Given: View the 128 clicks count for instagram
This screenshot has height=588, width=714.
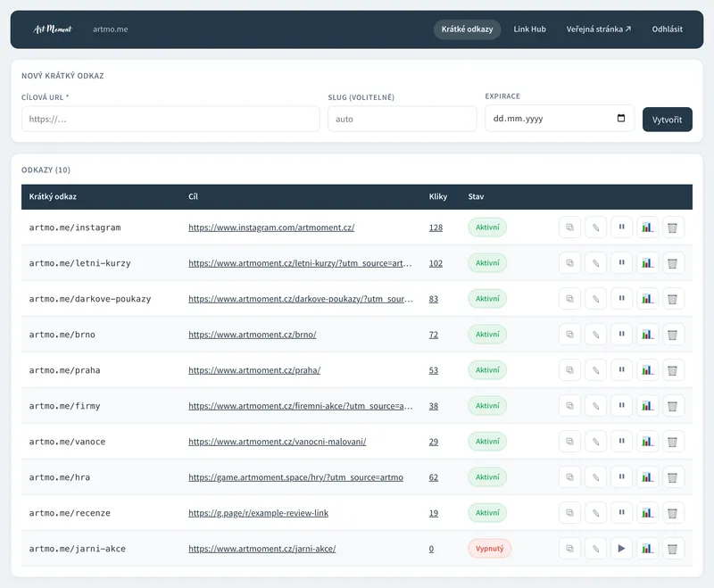Looking at the screenshot, I should pyautogui.click(x=436, y=228).
